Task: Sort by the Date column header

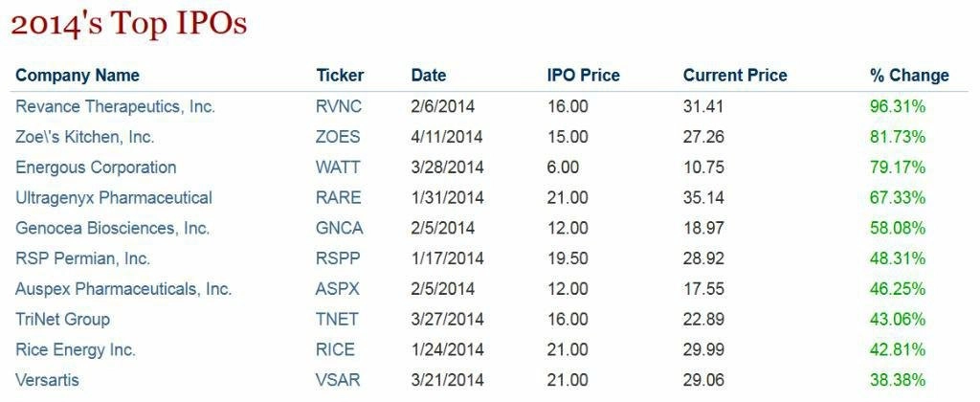Action: 429,76
